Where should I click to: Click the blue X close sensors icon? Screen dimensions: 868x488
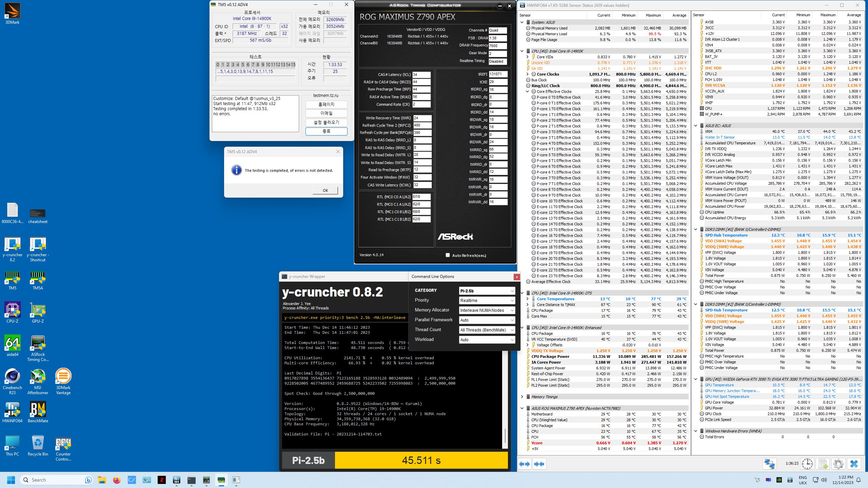click(x=854, y=464)
